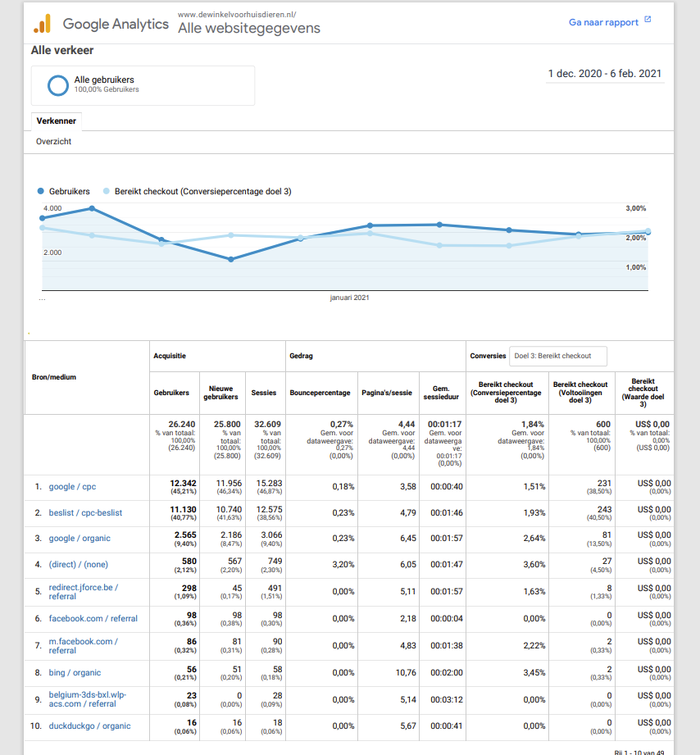Open the (direct) / (none) source link

[79, 564]
